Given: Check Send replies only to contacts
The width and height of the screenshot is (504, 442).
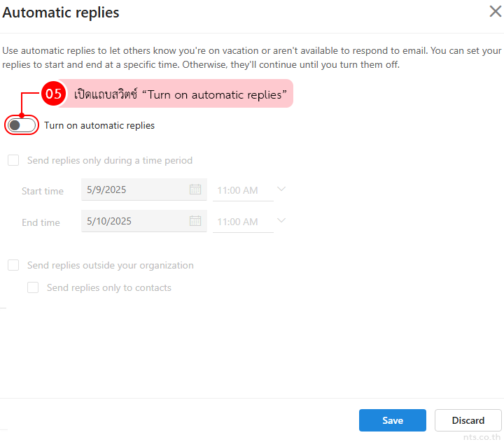Looking at the screenshot, I should tap(33, 287).
